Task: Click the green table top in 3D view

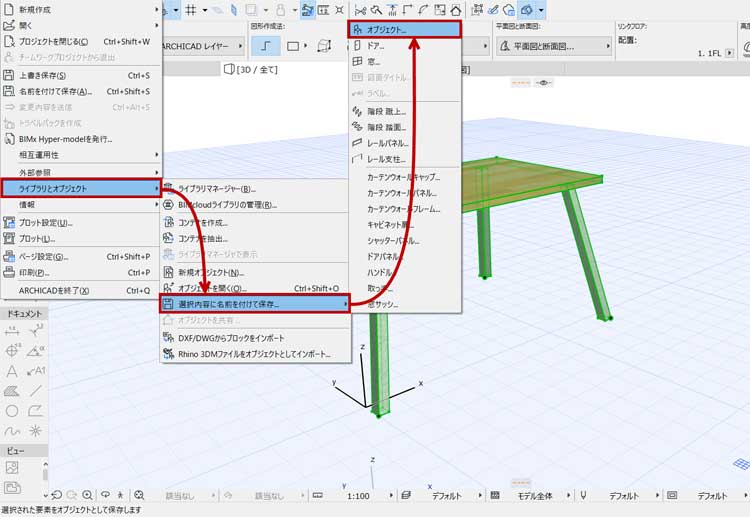Action: (x=531, y=179)
